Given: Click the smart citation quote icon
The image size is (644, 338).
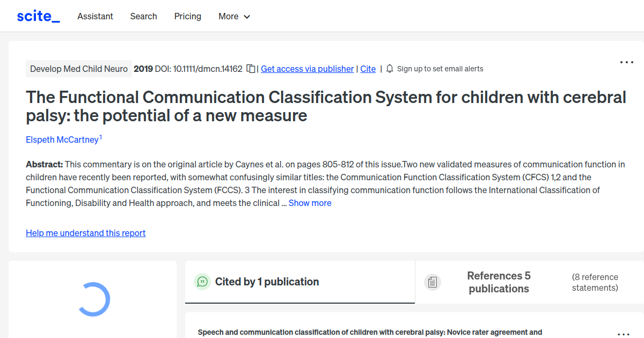Looking at the screenshot, I should pyautogui.click(x=202, y=282).
